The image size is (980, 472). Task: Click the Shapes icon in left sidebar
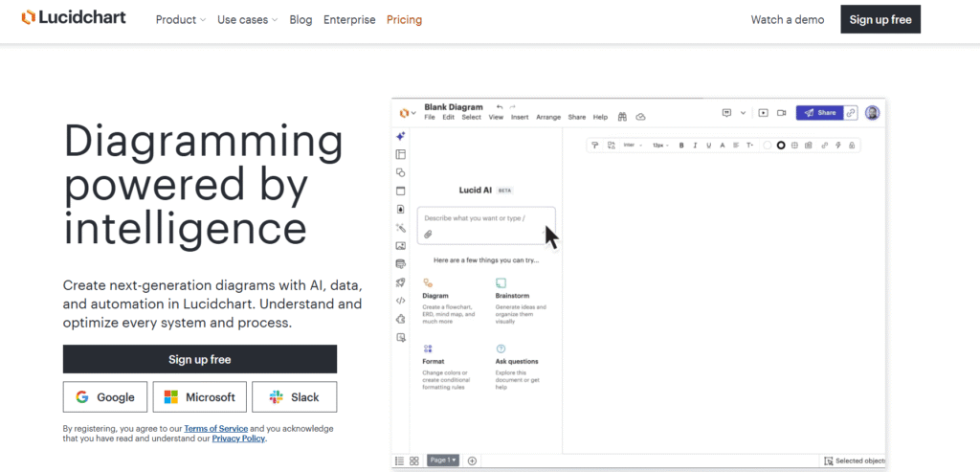point(400,172)
